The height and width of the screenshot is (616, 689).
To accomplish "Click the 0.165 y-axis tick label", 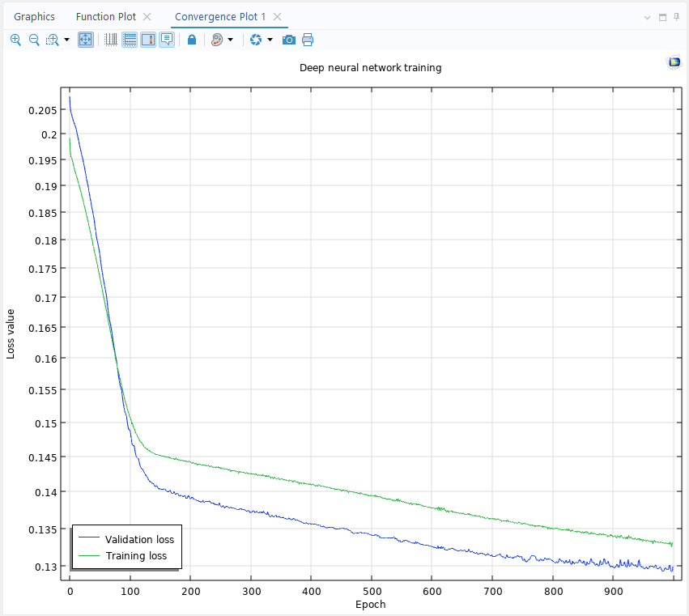I will [x=43, y=328].
